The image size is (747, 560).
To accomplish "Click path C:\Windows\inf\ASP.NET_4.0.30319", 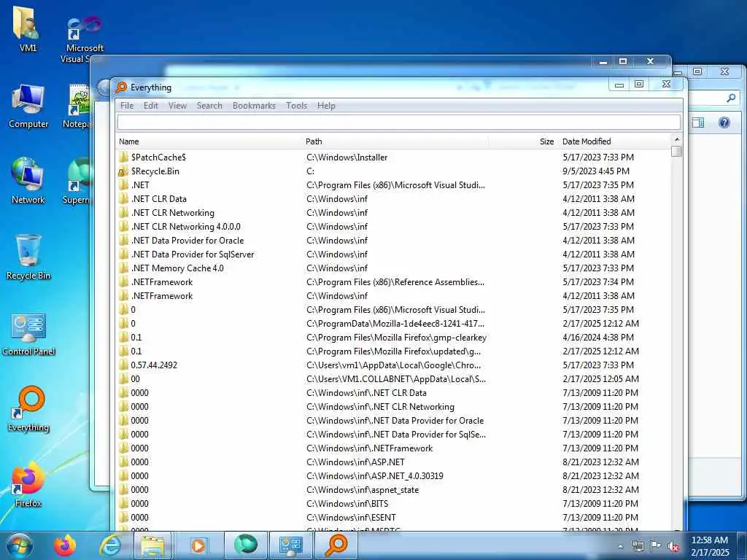I will point(375,475).
